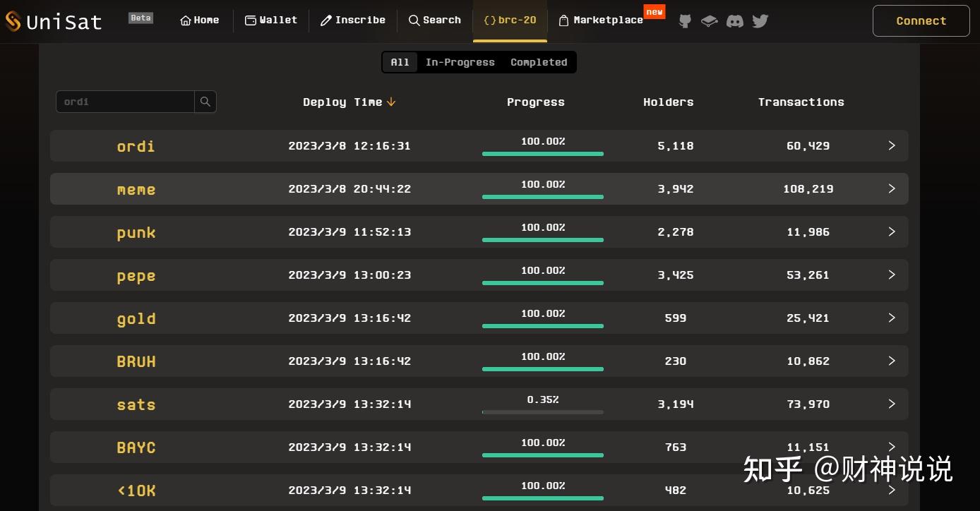Switch filter to Completed
Image resolution: width=980 pixels, height=511 pixels.
click(539, 62)
